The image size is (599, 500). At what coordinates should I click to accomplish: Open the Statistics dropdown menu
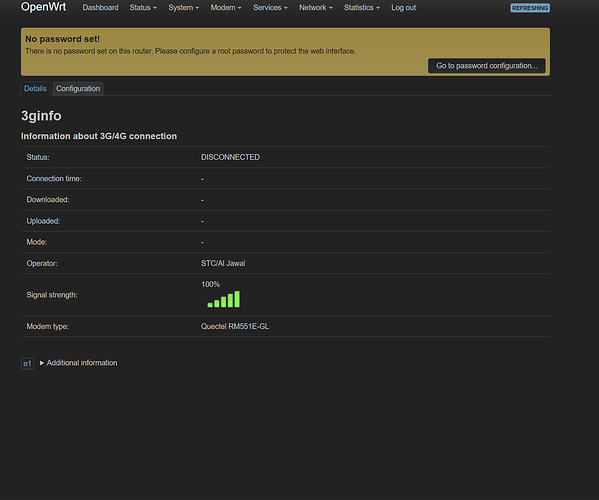362,8
